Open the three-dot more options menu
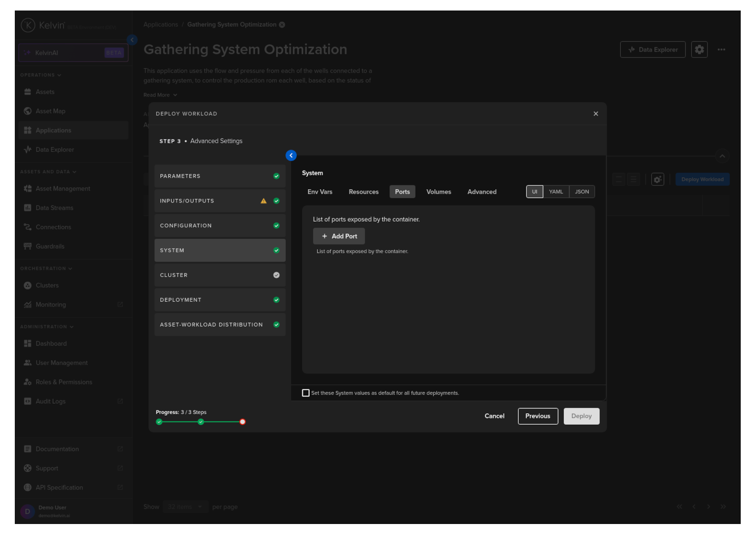The image size is (756, 535). (x=721, y=50)
